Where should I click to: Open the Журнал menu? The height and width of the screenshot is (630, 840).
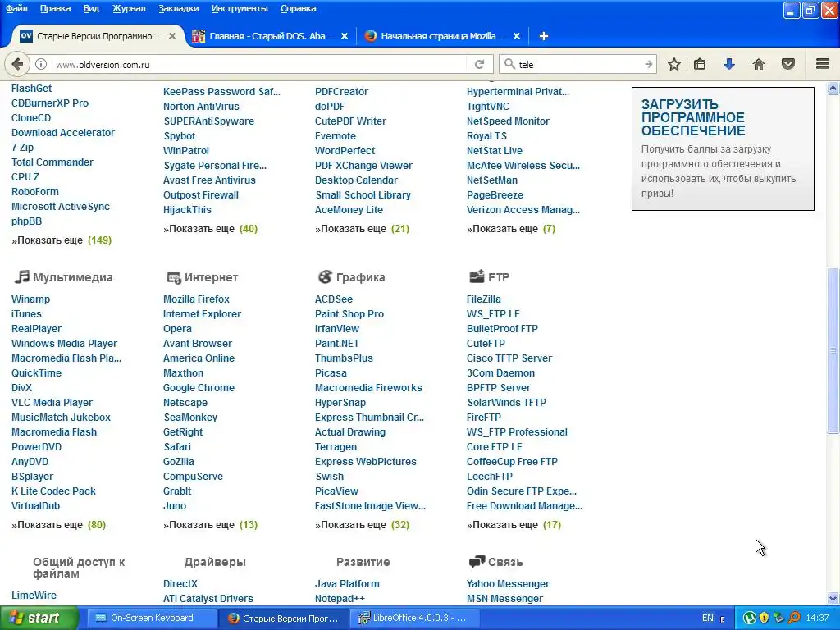coord(129,8)
